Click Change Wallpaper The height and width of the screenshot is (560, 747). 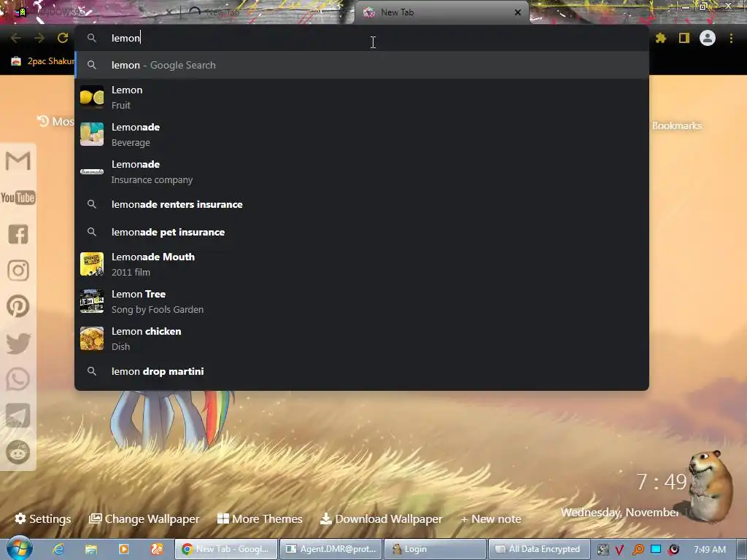tap(144, 518)
